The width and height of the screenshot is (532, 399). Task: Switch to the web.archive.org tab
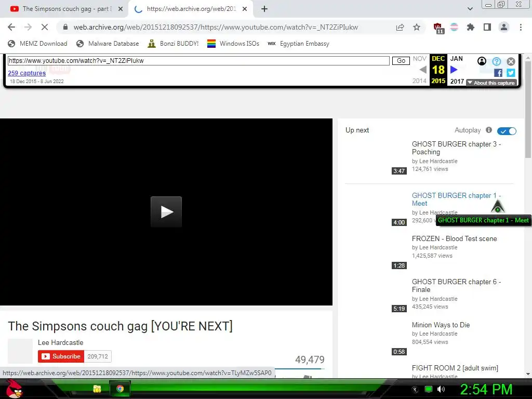coord(191,9)
